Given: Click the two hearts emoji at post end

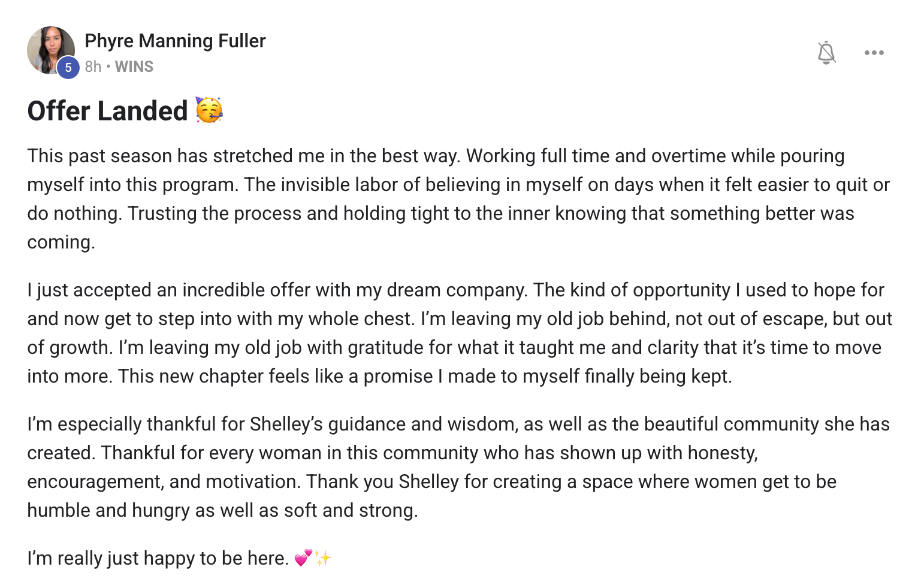Looking at the screenshot, I should tap(303, 558).
